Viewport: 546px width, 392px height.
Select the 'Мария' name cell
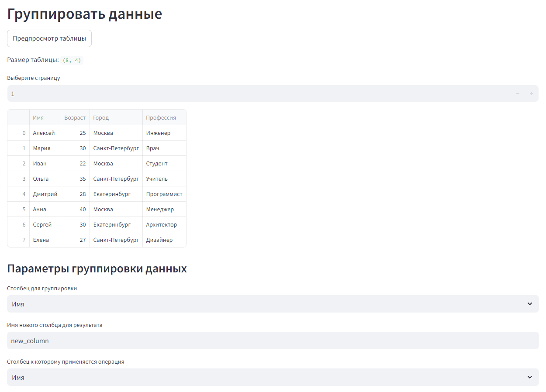pos(45,148)
